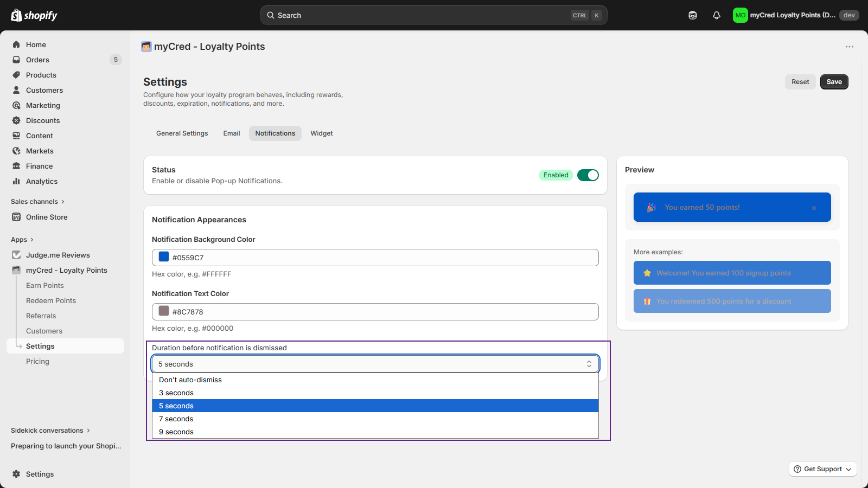Click the Notification Text Color hex field
The image size is (868, 488).
click(380, 312)
